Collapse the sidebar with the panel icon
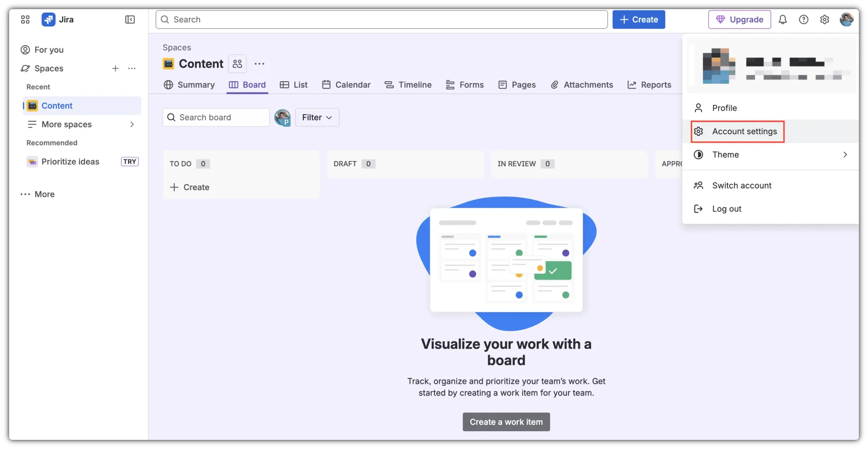Image resolution: width=868 pixels, height=449 pixels. [x=130, y=20]
